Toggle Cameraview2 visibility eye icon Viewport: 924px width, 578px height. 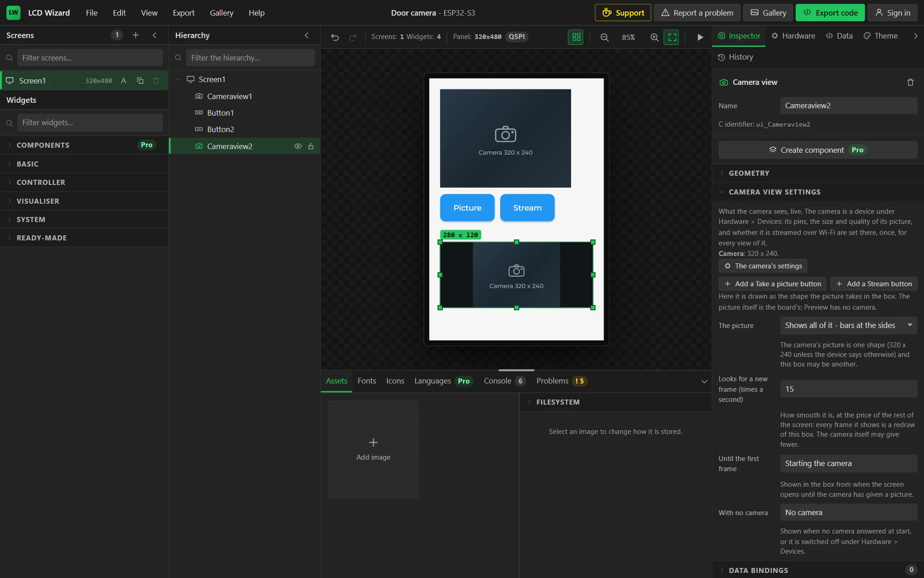coord(298,146)
